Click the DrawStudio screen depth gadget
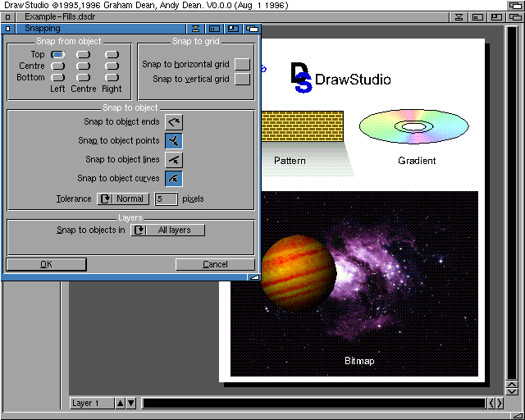This screenshot has height=420, width=525. click(515, 6)
